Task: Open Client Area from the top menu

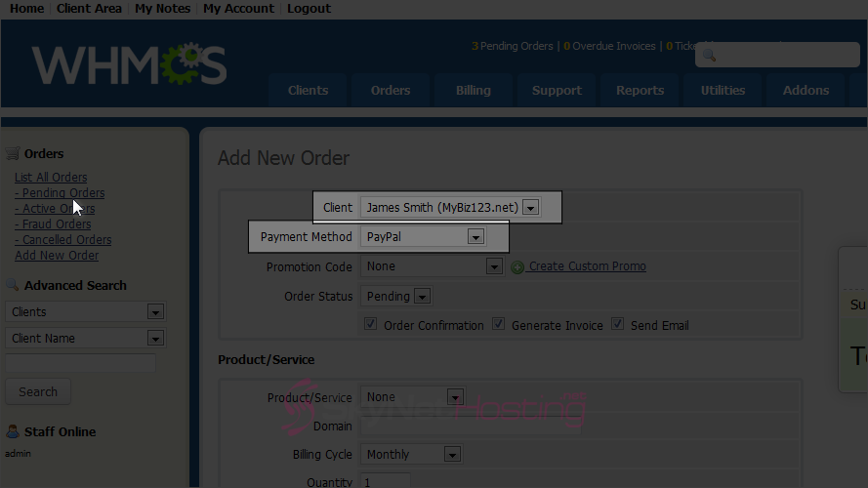Action: (x=89, y=9)
